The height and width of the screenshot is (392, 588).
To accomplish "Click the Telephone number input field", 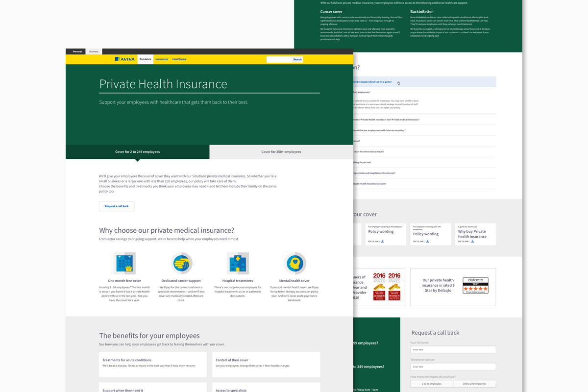I will (x=453, y=367).
